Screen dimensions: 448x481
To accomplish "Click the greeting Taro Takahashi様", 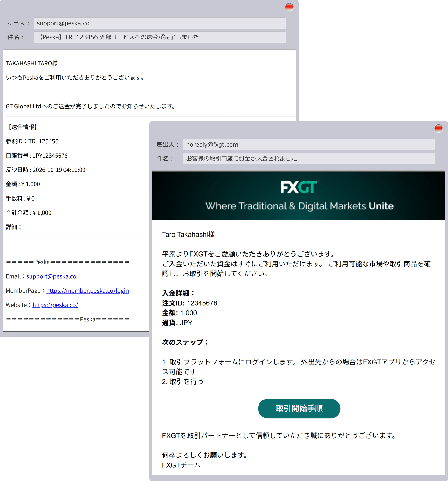I will click(188, 234).
